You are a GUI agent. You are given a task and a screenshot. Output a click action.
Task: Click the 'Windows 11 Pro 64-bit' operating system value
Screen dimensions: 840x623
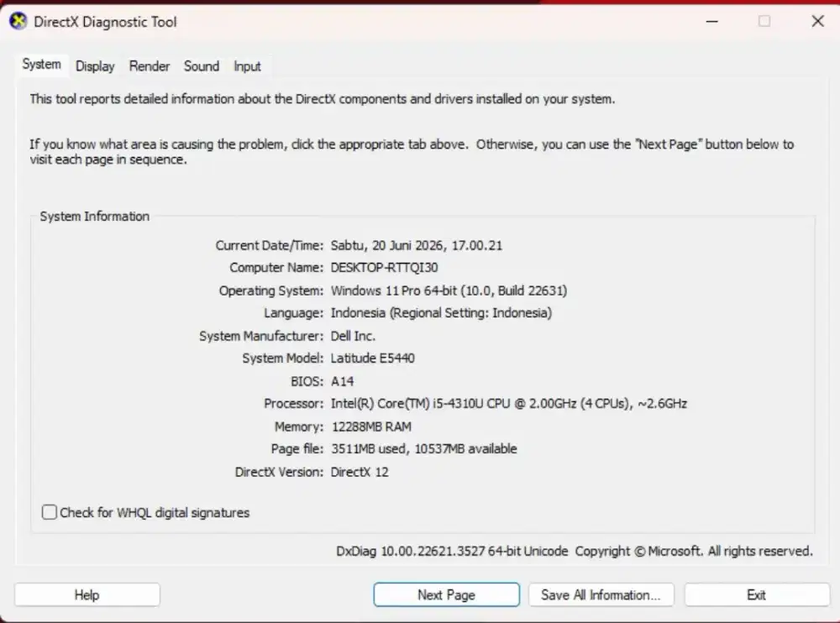point(449,291)
